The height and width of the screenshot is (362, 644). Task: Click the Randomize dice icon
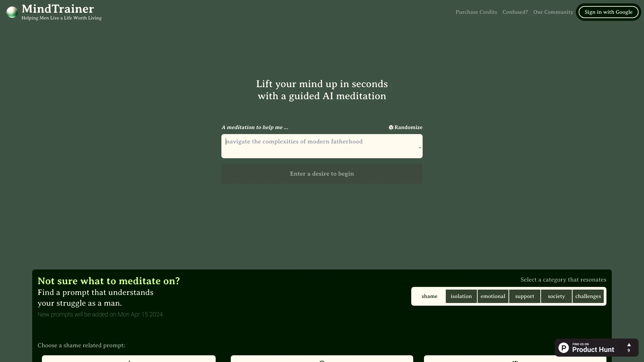coord(390,127)
